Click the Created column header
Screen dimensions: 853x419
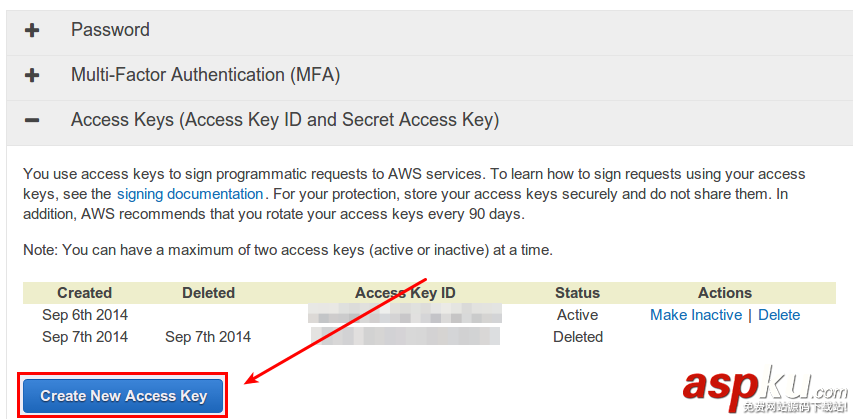84,293
